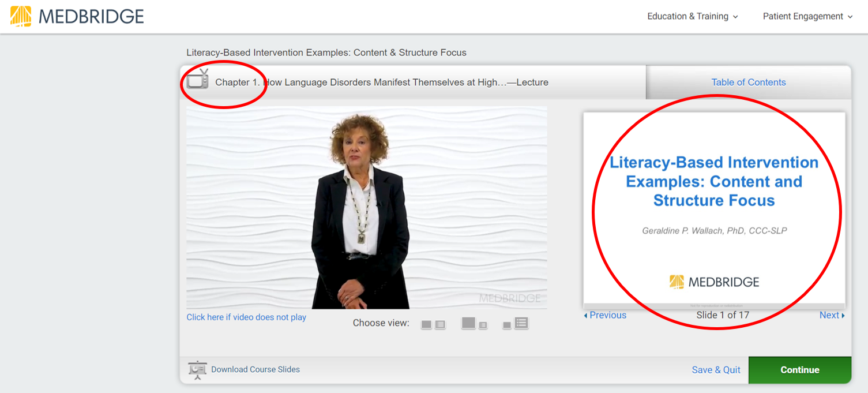Choose small video large slide view
The image size is (868, 393).
coord(516,324)
